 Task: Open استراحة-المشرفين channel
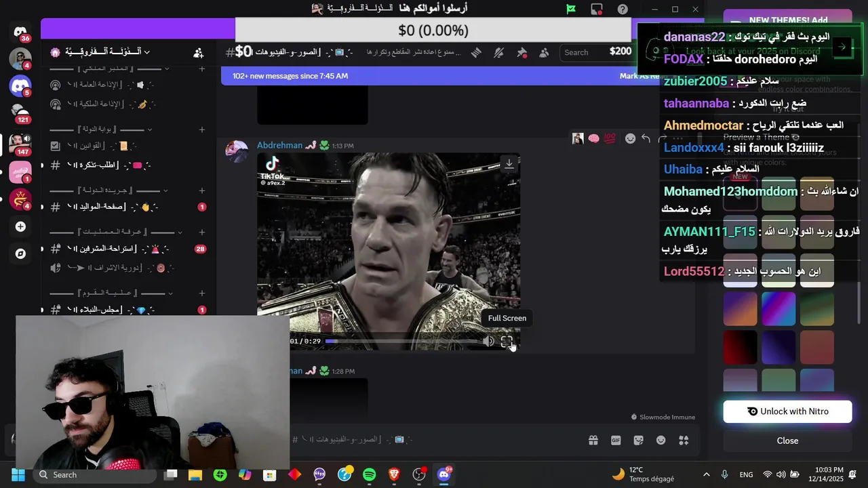pyautogui.click(x=129, y=249)
